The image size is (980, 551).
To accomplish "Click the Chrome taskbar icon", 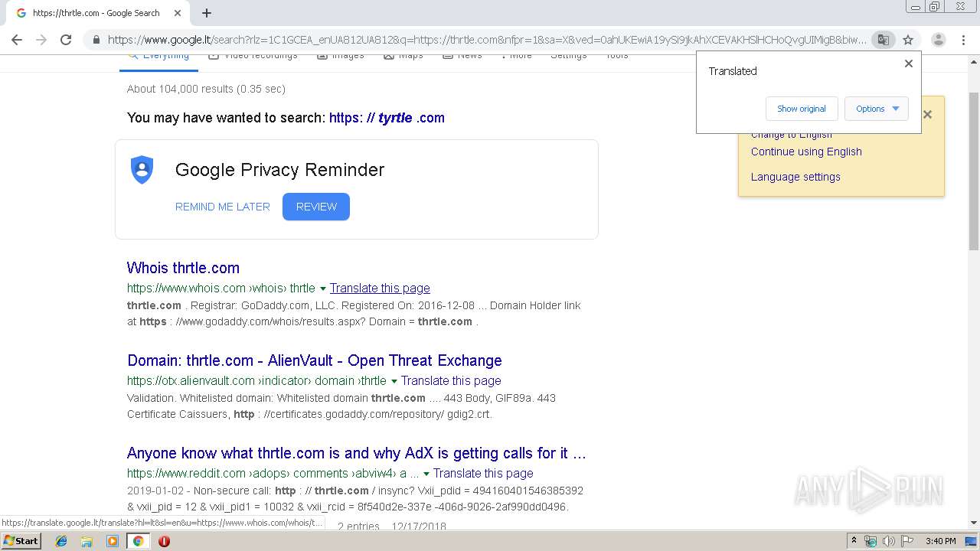I will tap(139, 541).
